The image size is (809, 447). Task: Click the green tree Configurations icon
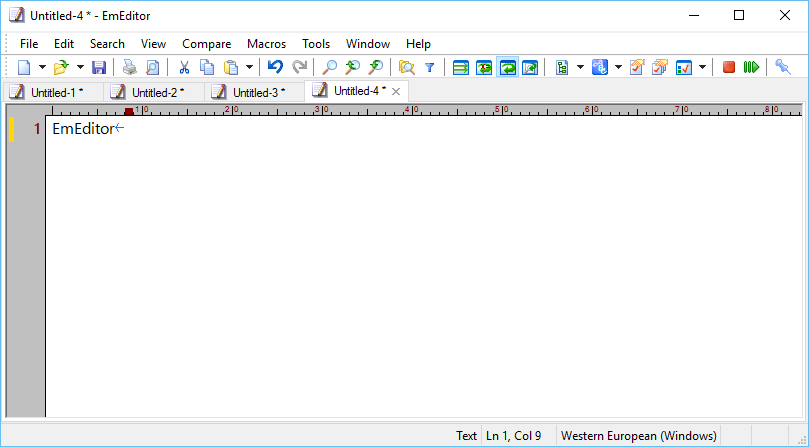[x=562, y=67]
